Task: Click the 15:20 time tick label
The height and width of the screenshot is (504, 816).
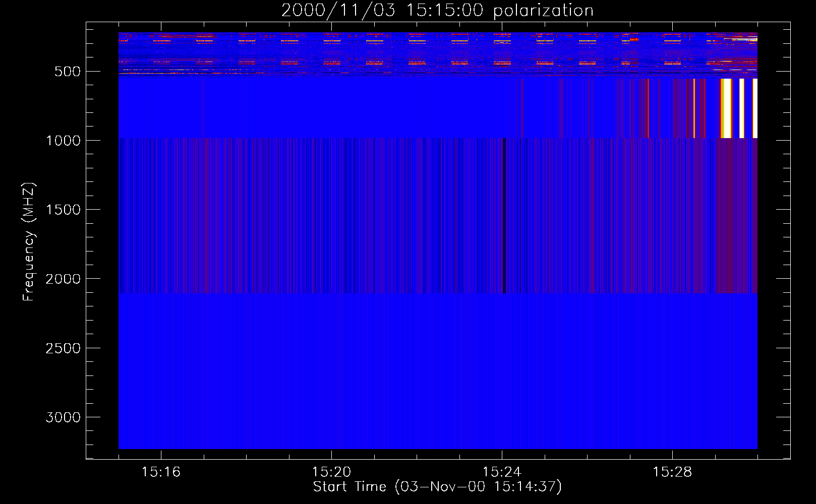Action: [331, 472]
